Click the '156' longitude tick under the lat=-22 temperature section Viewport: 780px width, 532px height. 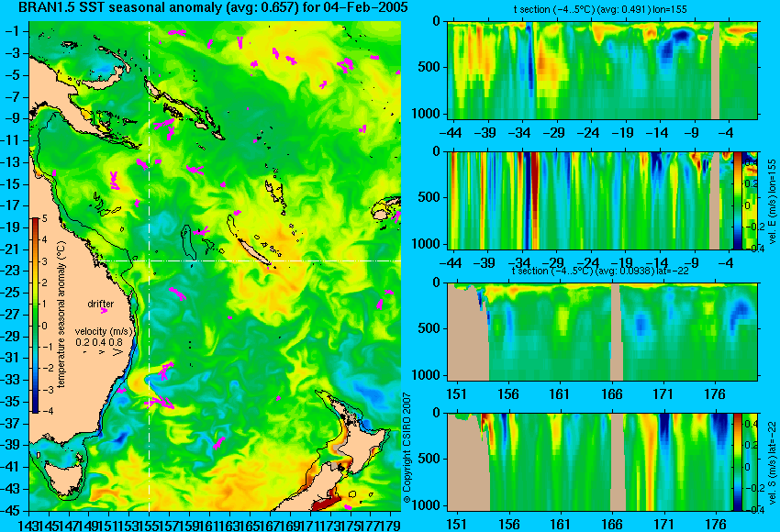507,393
